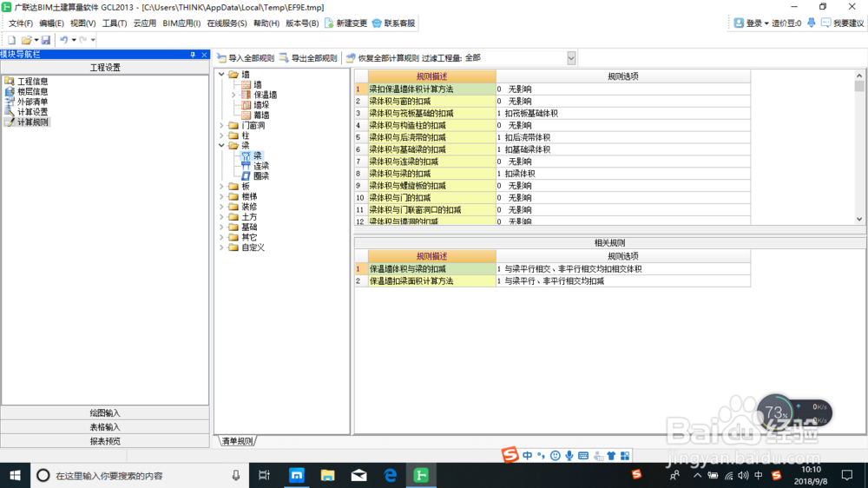Click 恢复全部计算规则 button
868x488 pixels.
383,58
